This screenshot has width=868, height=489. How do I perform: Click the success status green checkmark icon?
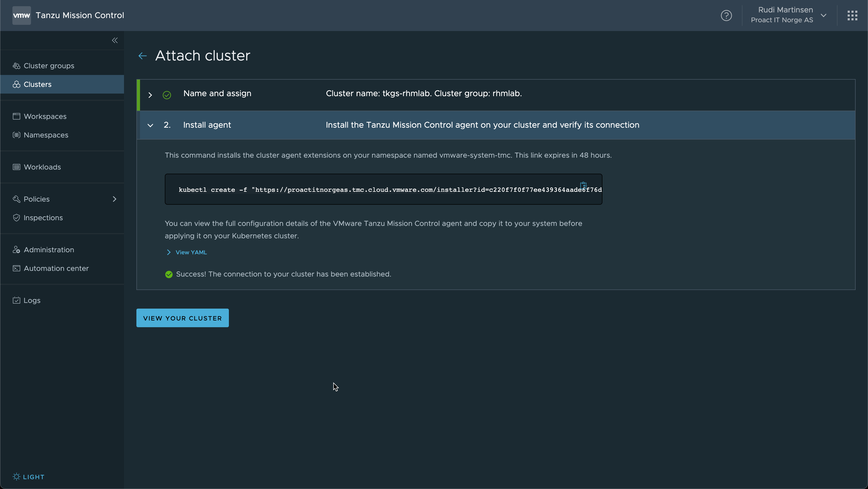point(169,274)
